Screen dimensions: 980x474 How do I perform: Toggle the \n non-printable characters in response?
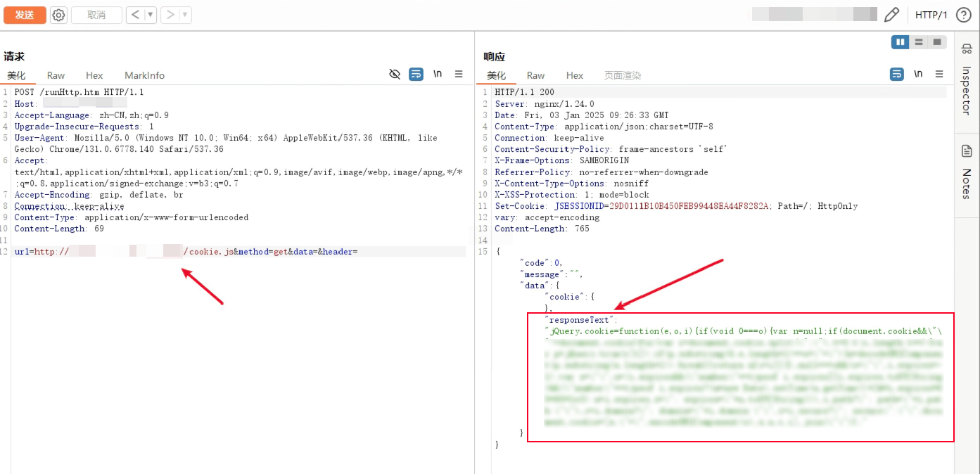pos(918,74)
